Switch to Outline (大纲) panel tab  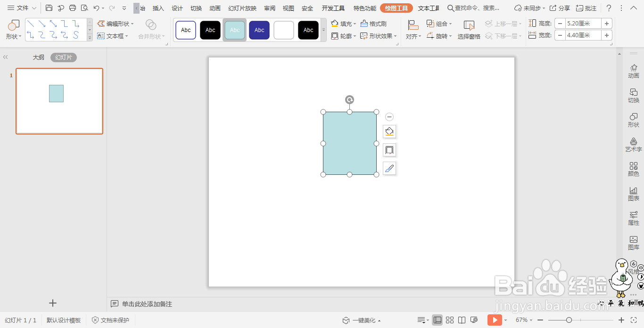(x=39, y=57)
